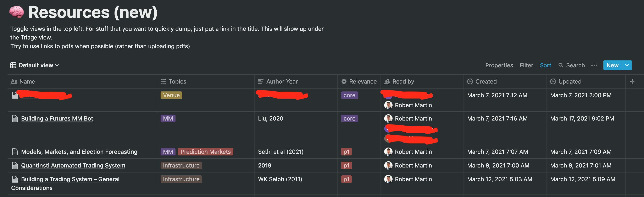
Task: Open the dropdown arrow beside New button
Action: pyautogui.click(x=627, y=65)
